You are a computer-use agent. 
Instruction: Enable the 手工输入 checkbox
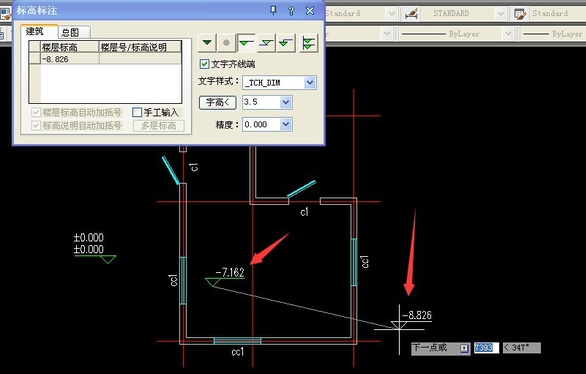coord(137,112)
